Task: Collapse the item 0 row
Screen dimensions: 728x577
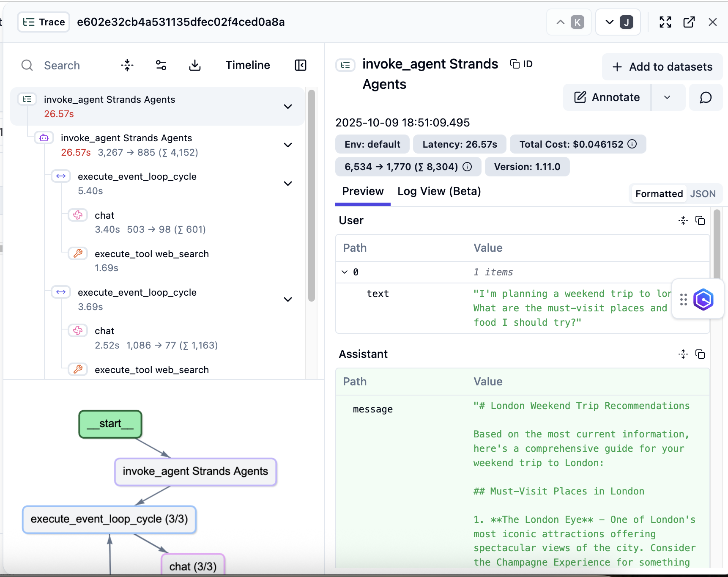Action: (345, 272)
